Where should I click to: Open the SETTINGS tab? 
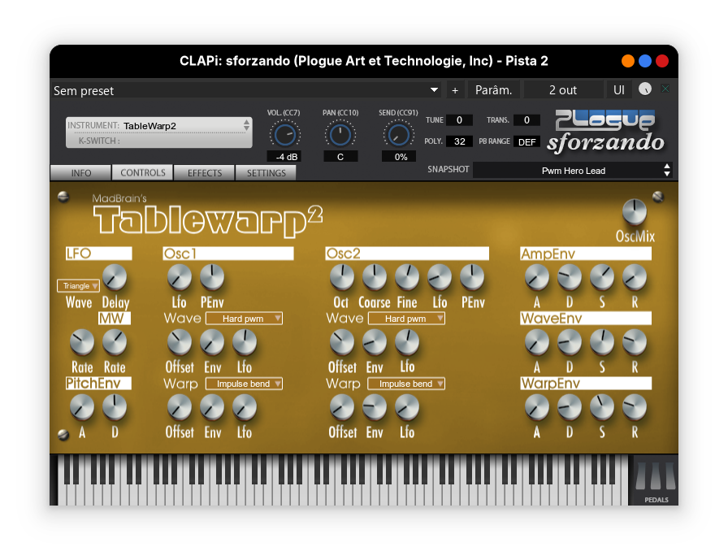click(266, 173)
